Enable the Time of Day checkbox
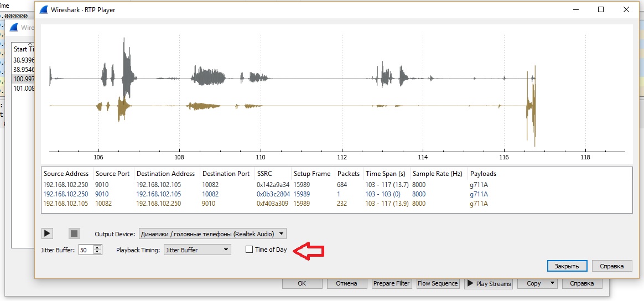Image resolution: width=644 pixels, height=301 pixels. pyautogui.click(x=250, y=250)
